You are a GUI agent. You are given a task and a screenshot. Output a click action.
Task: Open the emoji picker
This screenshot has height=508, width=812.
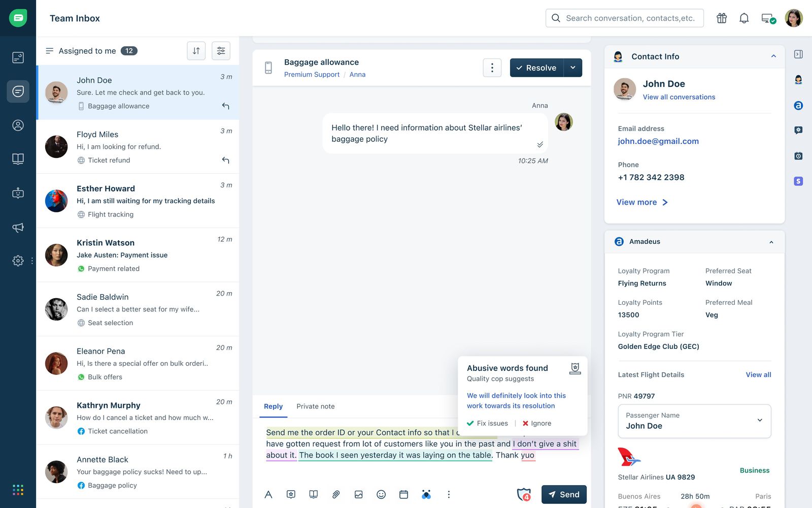coord(381,494)
